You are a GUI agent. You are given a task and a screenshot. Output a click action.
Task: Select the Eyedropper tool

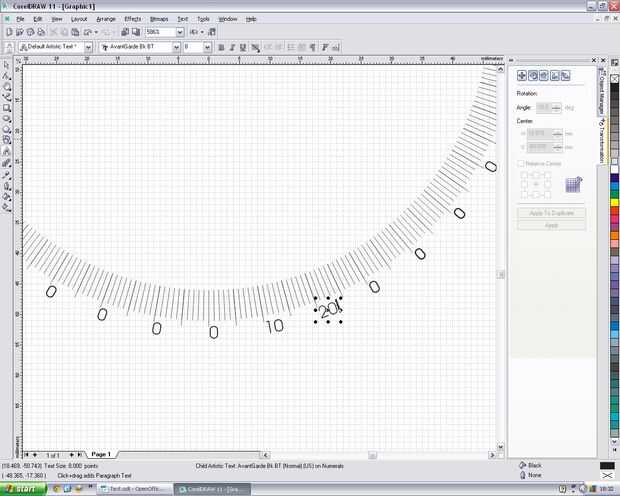(x=6, y=174)
